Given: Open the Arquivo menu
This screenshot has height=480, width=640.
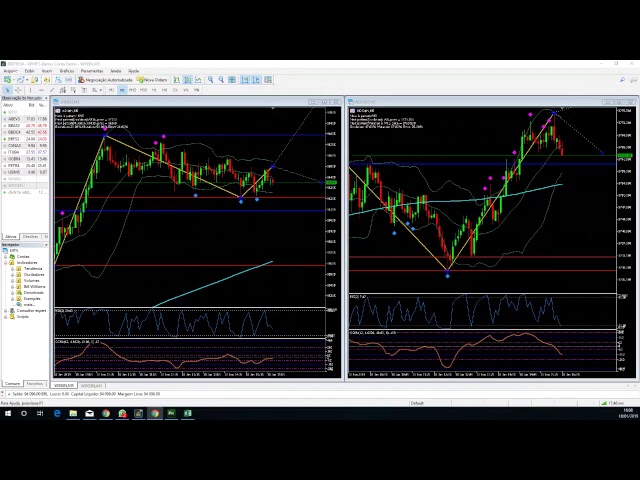Looking at the screenshot, I should [x=10, y=71].
